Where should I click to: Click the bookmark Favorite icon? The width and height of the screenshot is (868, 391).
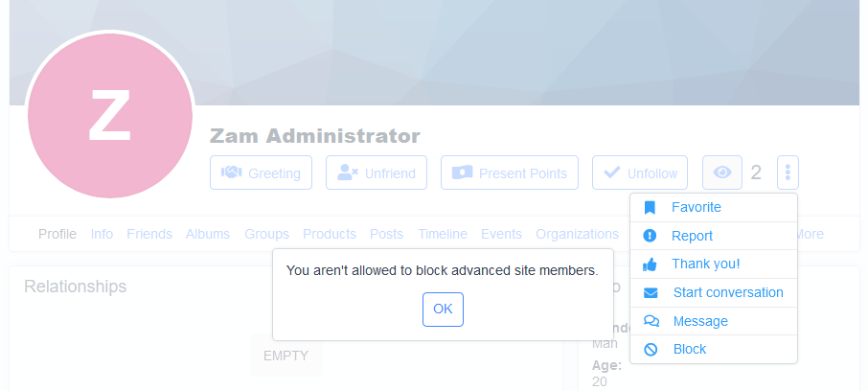pyautogui.click(x=650, y=207)
